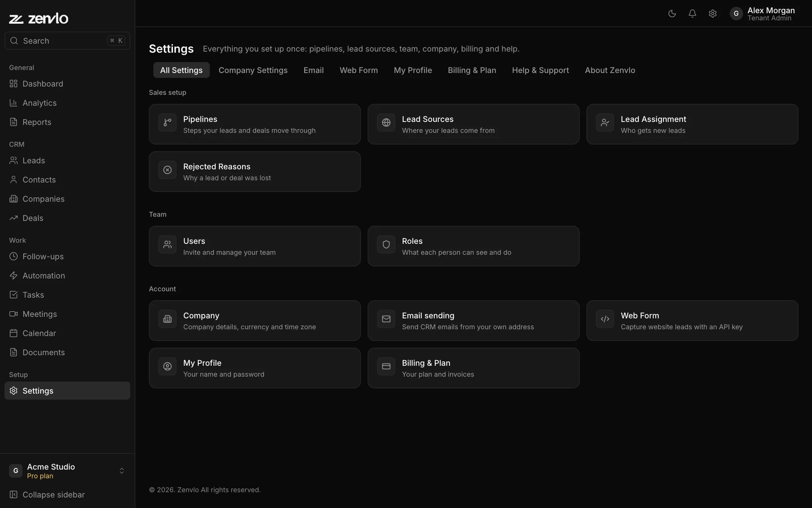Collapse the sidebar
Screen dimensions: 812x508
(x=67, y=494)
